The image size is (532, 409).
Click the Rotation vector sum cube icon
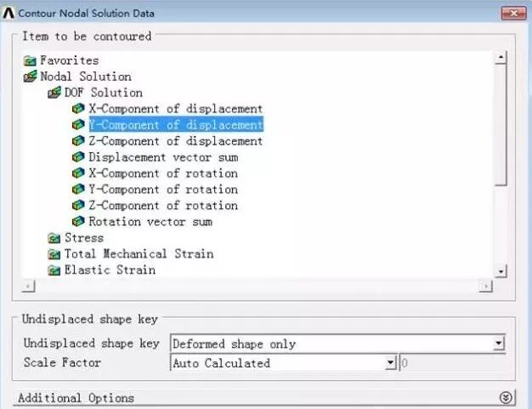point(78,221)
